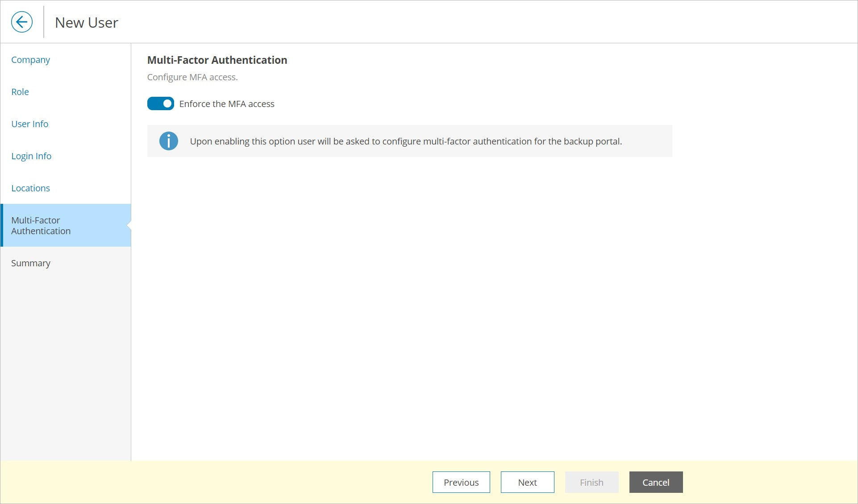Click the MFA info message text
Viewport: 858px width, 504px height.
[406, 141]
